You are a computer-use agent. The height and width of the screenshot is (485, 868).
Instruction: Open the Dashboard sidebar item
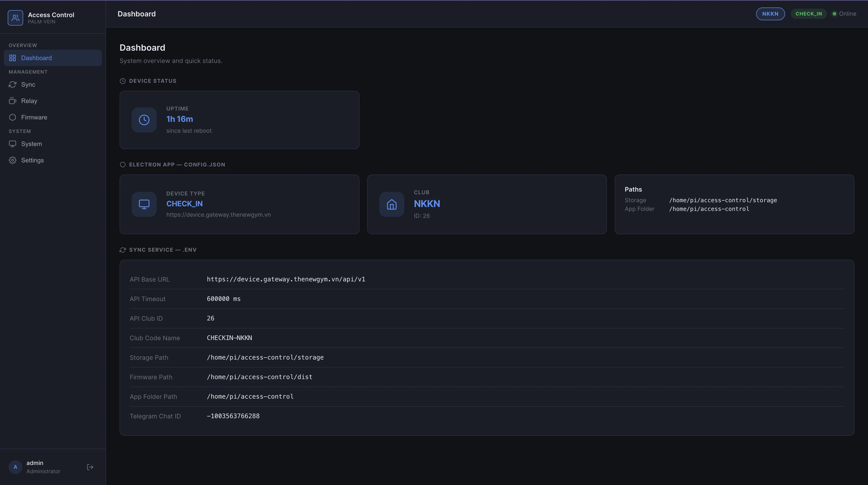pos(53,58)
